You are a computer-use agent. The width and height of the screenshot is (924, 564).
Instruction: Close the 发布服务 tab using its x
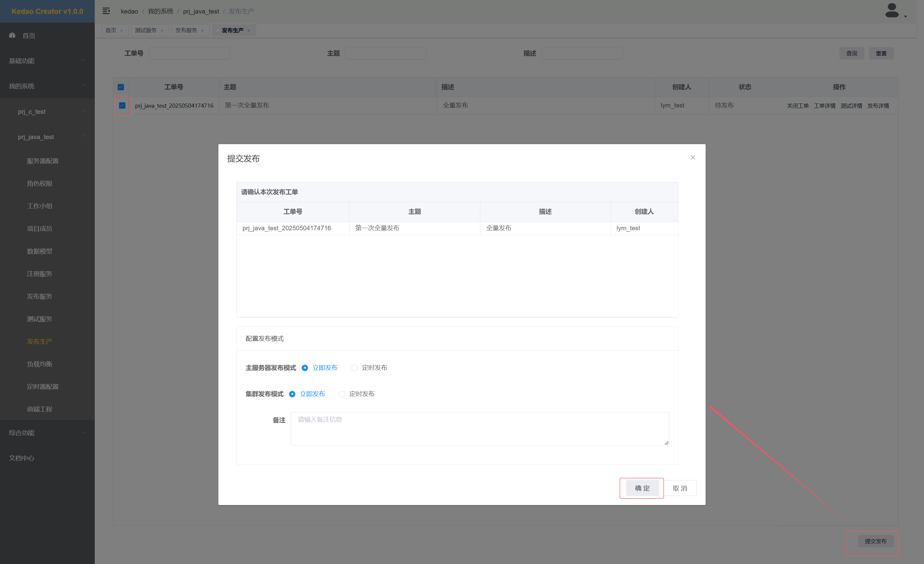202,31
